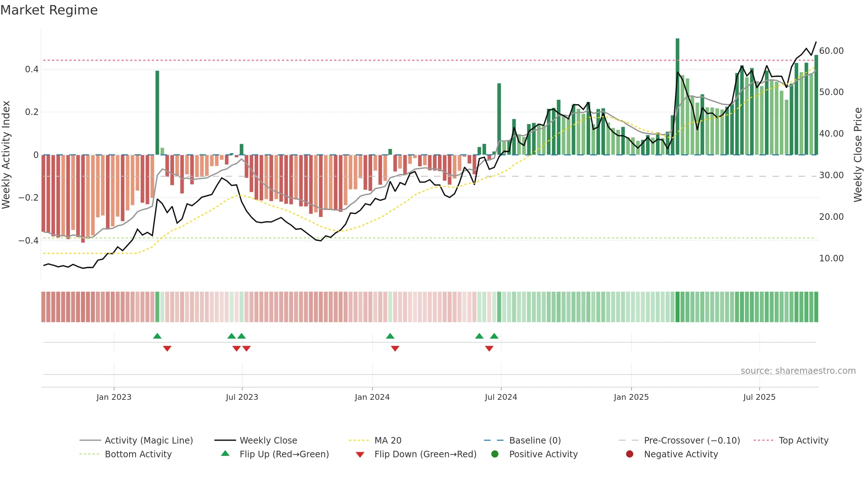Click the Positive Activity green circle icon
868x488 pixels.
click(x=495, y=454)
